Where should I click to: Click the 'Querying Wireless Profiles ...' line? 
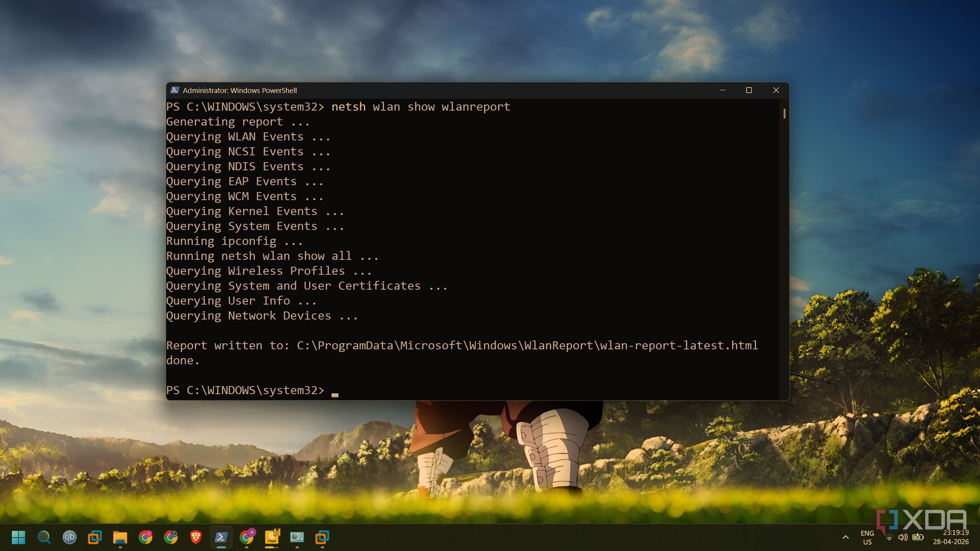(x=269, y=271)
